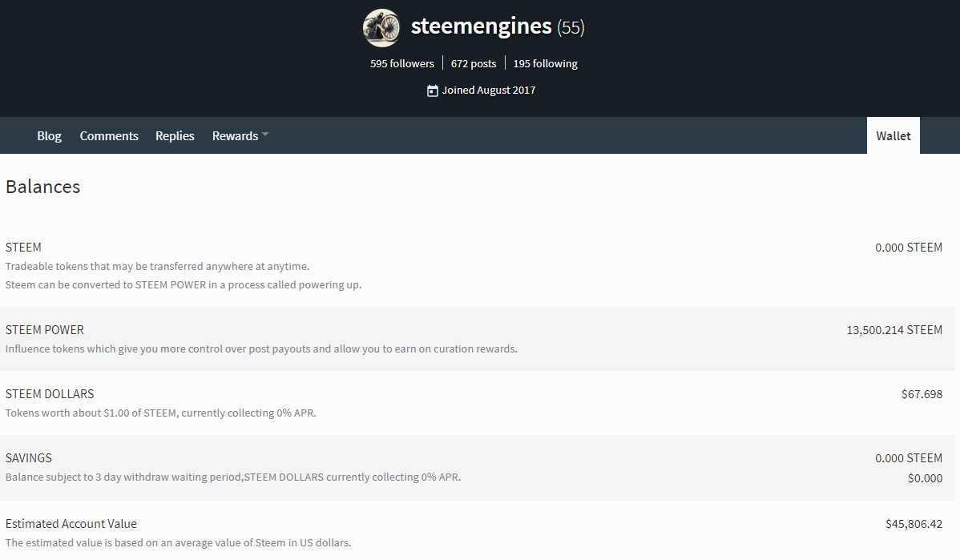
Task: Click the STEEM label in the first balance row
Action: pos(23,248)
